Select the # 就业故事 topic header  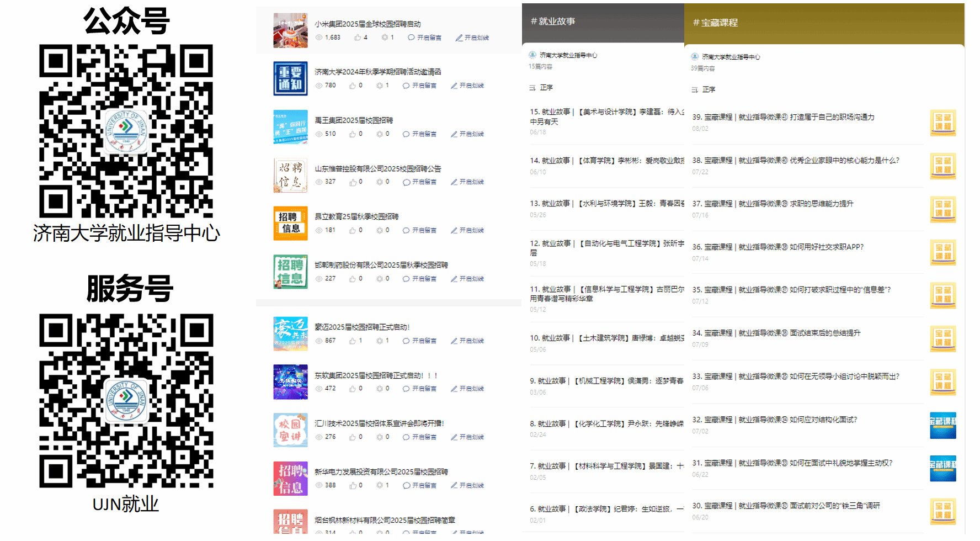point(553,22)
